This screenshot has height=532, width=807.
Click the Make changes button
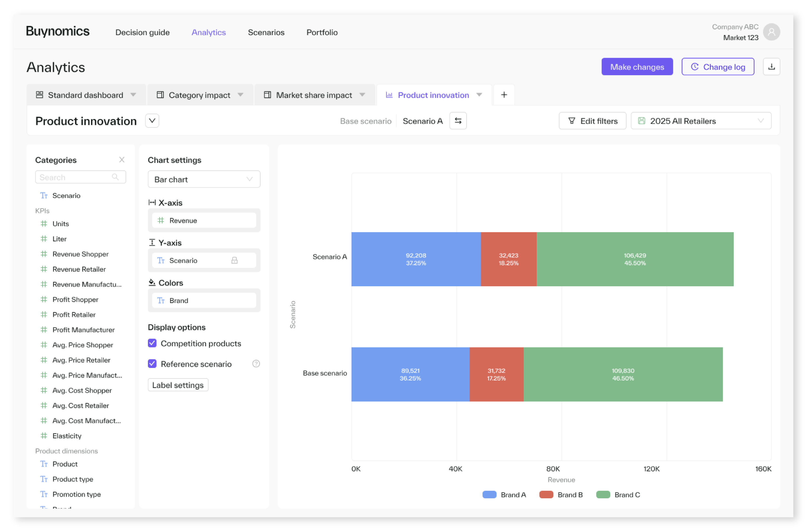click(637, 66)
